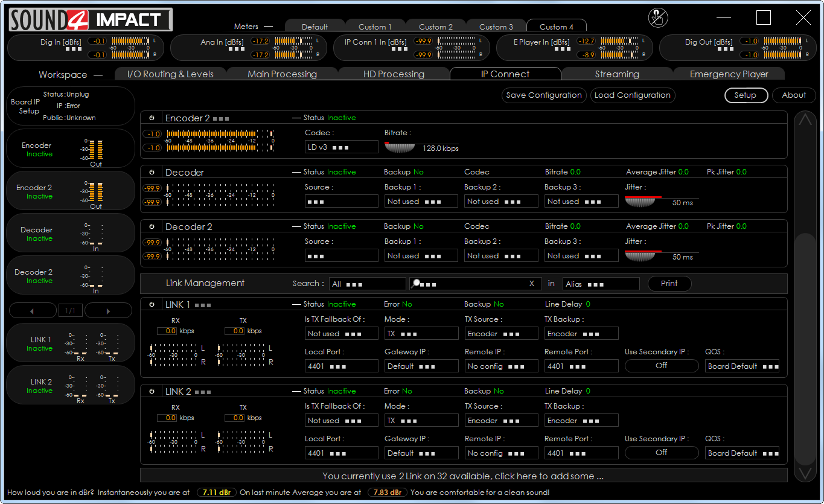The height and width of the screenshot is (504, 824).
Task: Click the Load Configuration button
Action: point(632,95)
